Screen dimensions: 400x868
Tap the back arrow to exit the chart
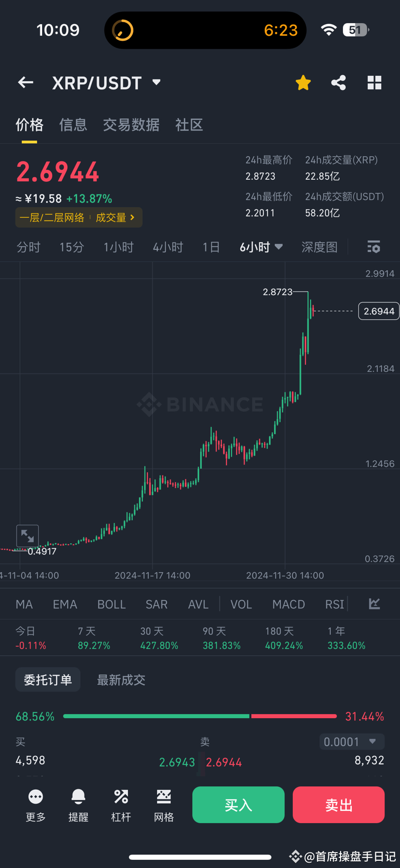pyautogui.click(x=25, y=82)
